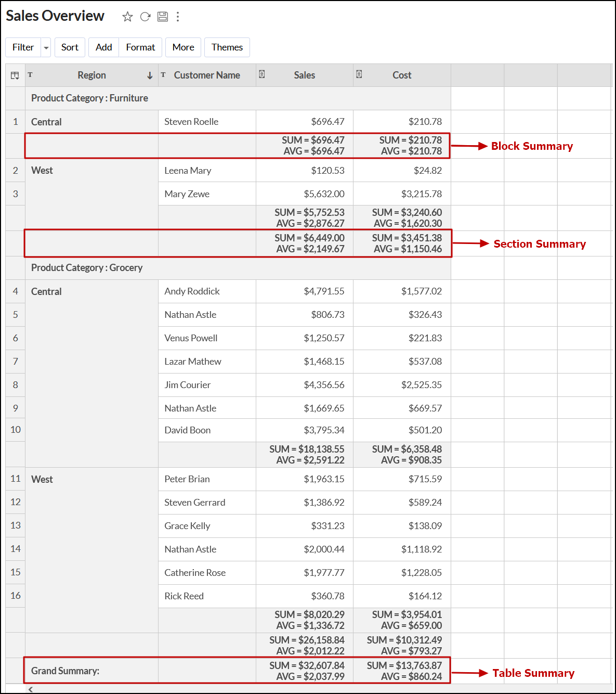The image size is (616, 694).
Task: Click the text-type icon beside Customer Name
Action: pyautogui.click(x=163, y=74)
